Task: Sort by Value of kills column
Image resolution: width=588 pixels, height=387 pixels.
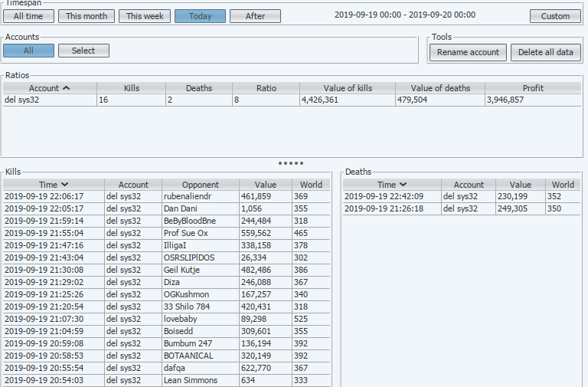Action: (348, 88)
